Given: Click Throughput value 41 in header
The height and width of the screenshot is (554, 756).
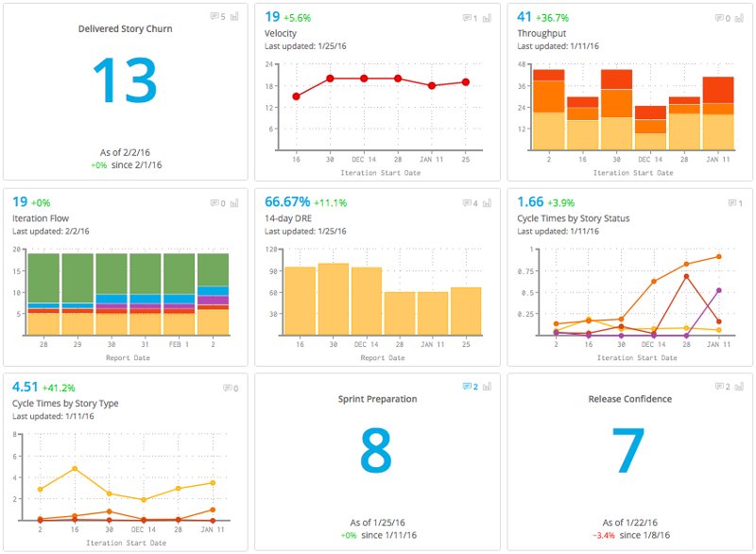Looking at the screenshot, I should 524,17.
